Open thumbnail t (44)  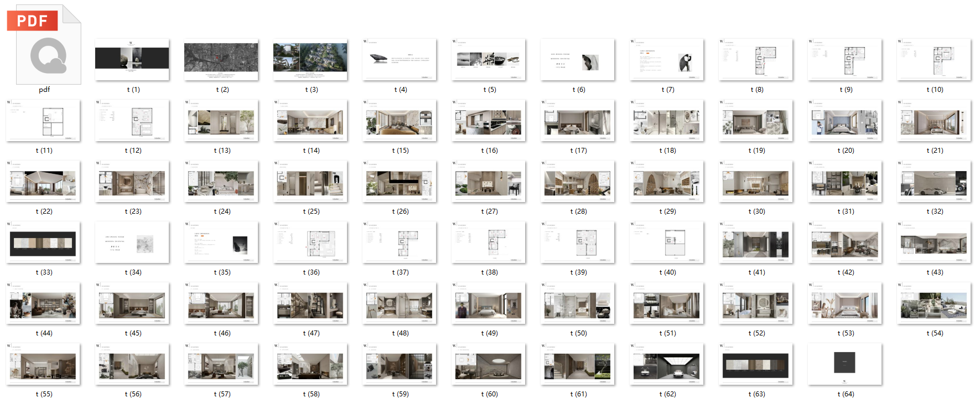tap(43, 303)
